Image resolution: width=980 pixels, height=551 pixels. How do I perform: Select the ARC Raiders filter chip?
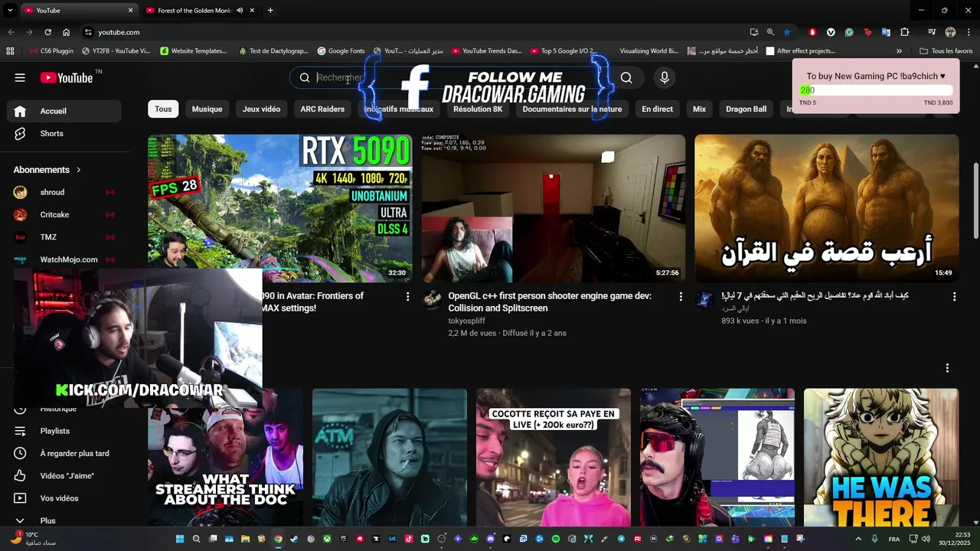(x=322, y=109)
